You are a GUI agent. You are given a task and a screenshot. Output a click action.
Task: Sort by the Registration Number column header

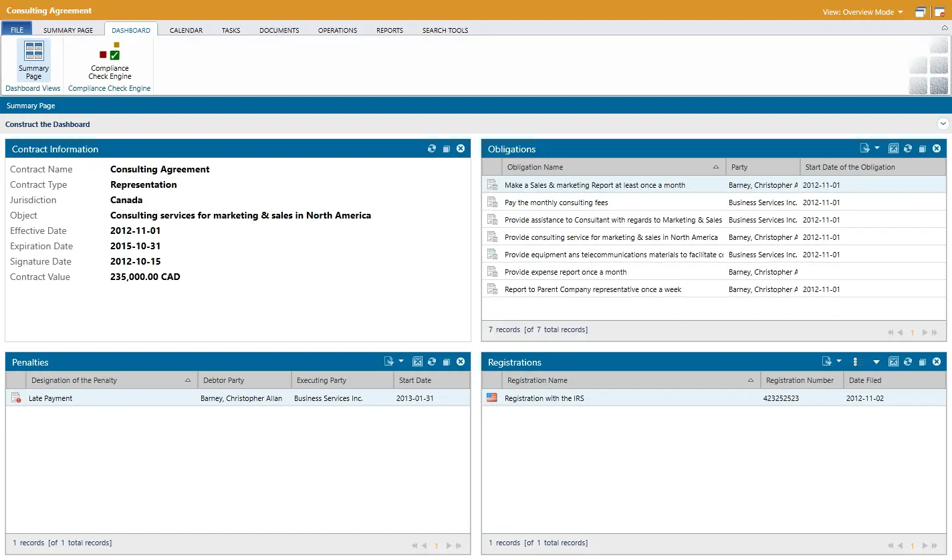coord(800,380)
